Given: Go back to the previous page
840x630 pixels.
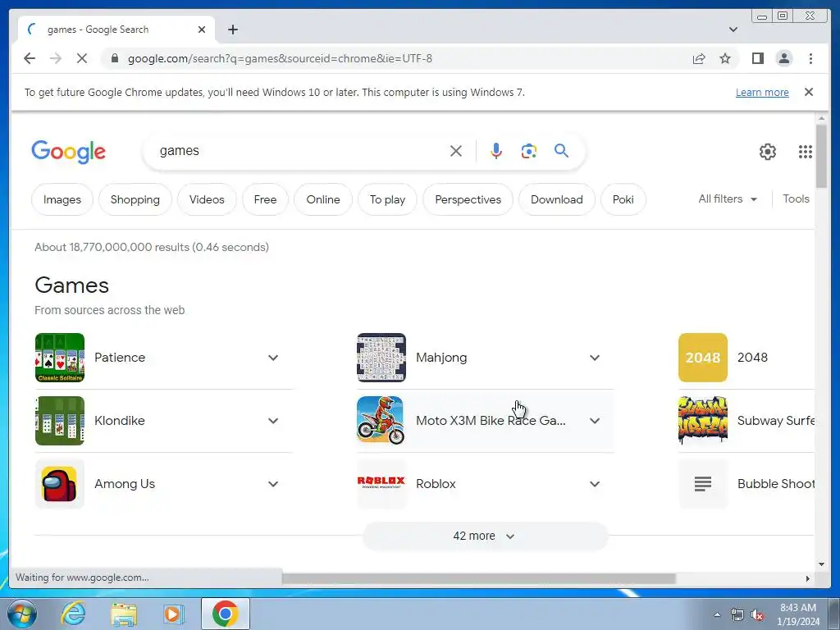Looking at the screenshot, I should click(30, 58).
